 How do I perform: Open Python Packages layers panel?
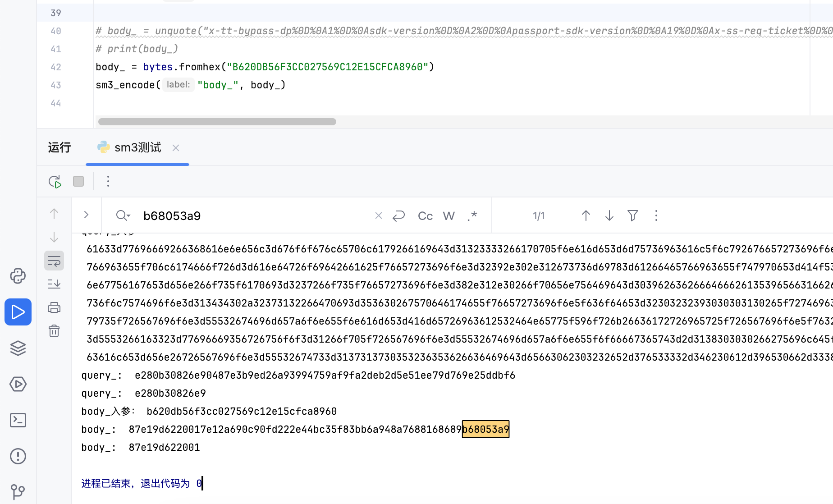tap(18, 348)
